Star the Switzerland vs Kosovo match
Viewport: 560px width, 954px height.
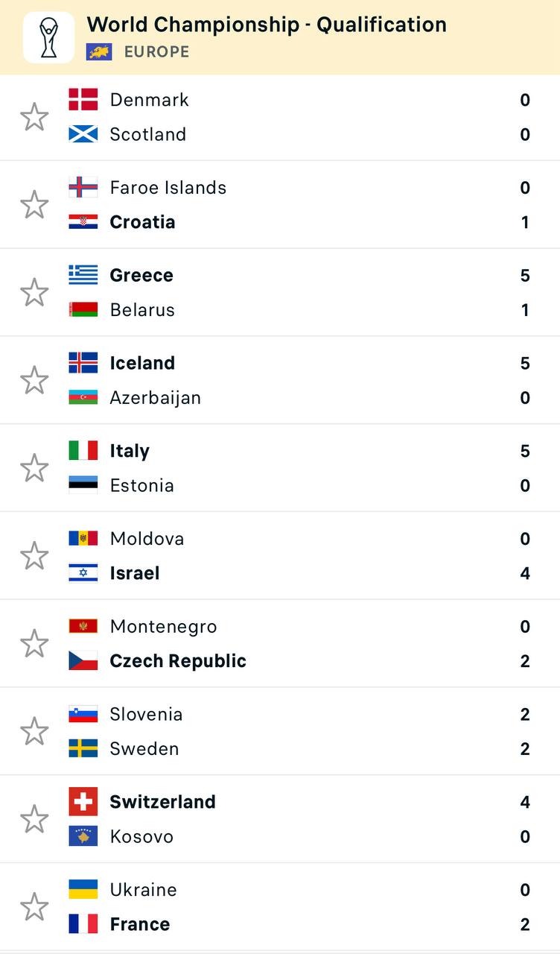click(x=34, y=819)
